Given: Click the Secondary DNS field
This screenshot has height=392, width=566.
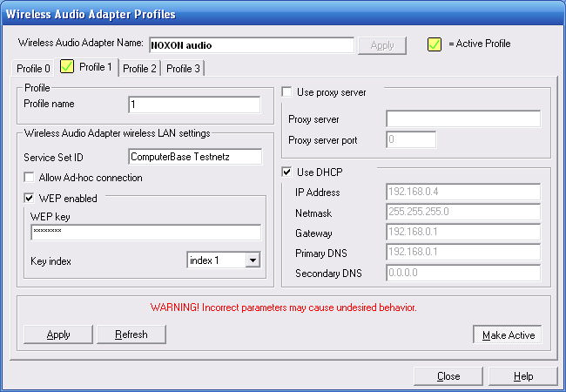Looking at the screenshot, I should (x=463, y=273).
